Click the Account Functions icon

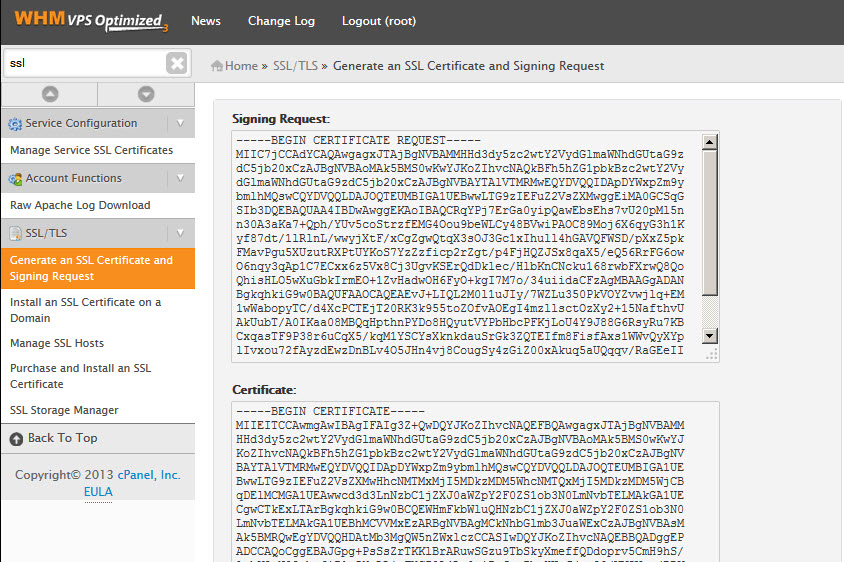[x=15, y=179]
